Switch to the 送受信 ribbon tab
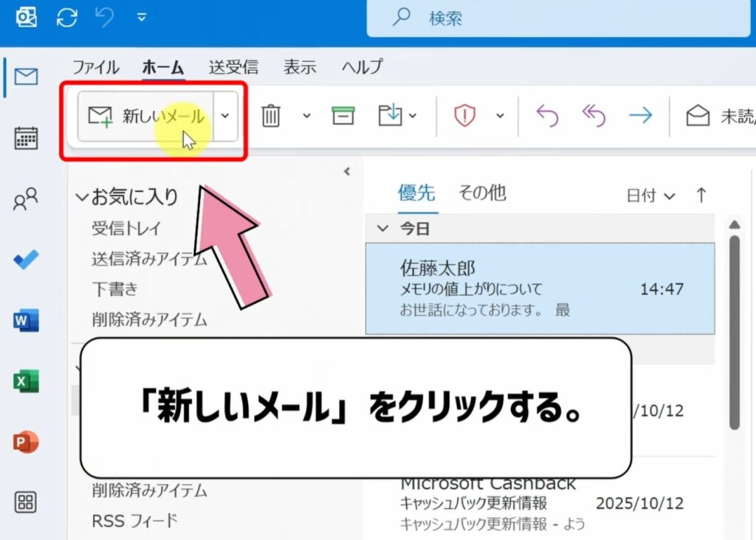756x540 pixels. click(x=233, y=67)
